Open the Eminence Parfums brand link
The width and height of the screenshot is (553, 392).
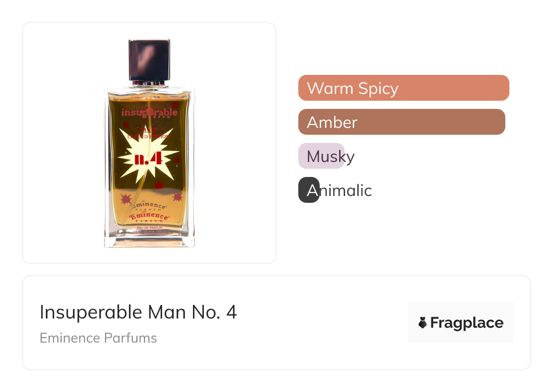(x=99, y=338)
